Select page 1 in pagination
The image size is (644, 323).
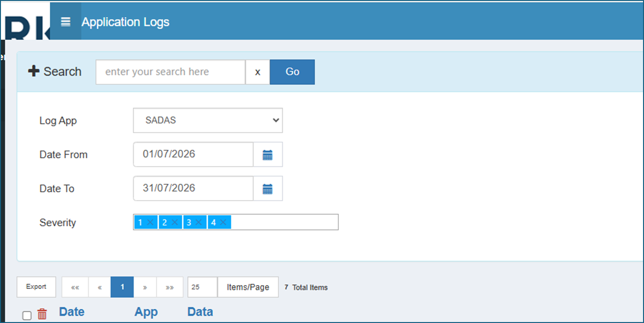pos(122,287)
